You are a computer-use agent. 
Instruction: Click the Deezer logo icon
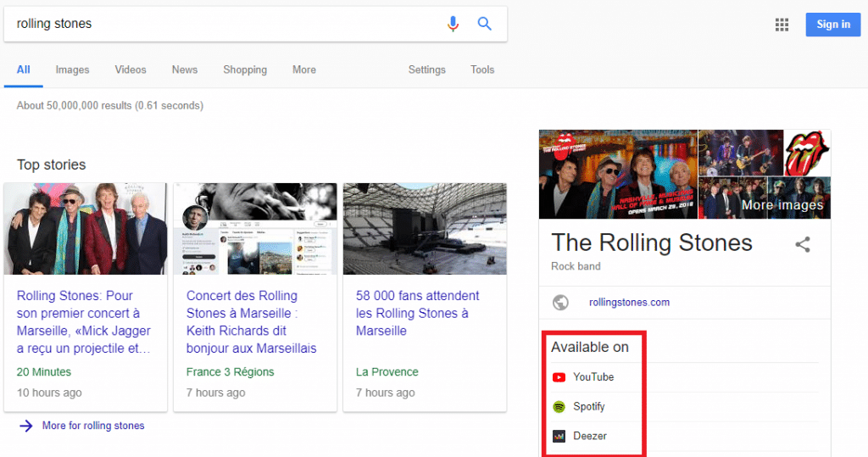[559, 436]
